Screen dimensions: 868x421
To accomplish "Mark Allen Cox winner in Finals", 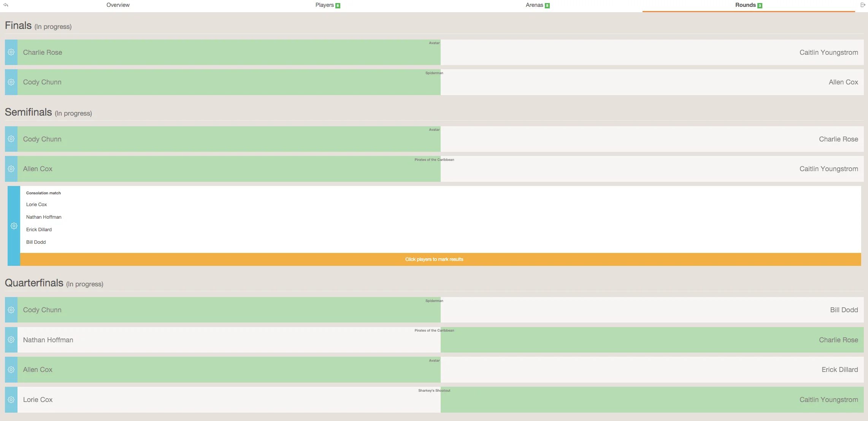I will pos(843,82).
